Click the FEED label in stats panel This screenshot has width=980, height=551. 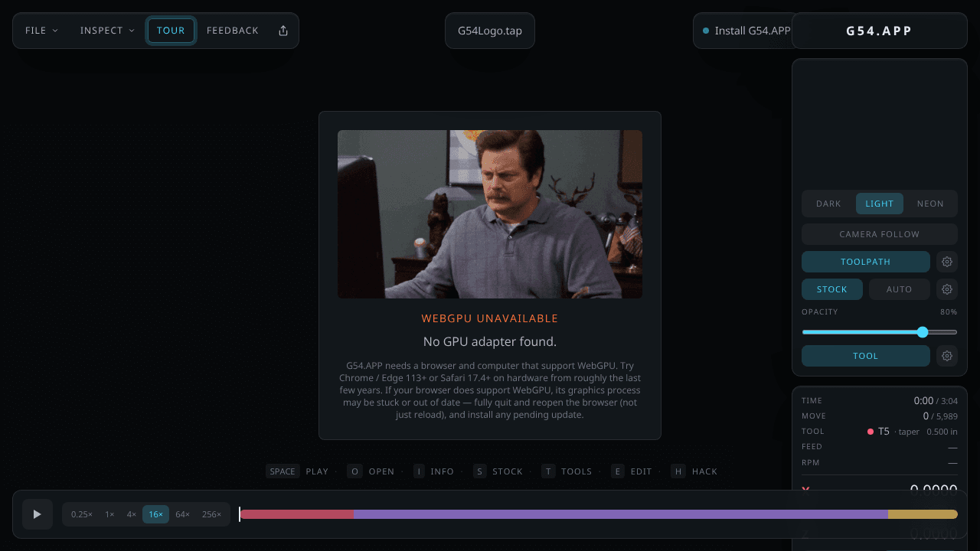point(812,447)
